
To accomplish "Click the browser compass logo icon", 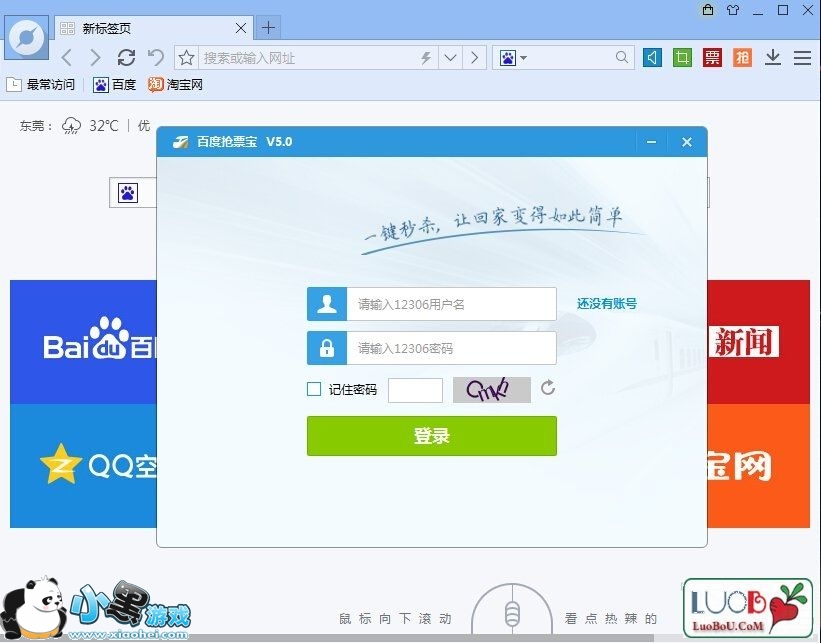I will pyautogui.click(x=26, y=38).
